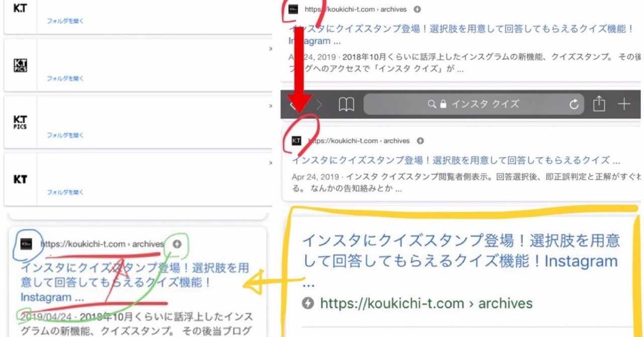Tap the AMP icon beside yellow-framed koukichi-t.com URL
The image size is (644, 337).
(x=308, y=303)
